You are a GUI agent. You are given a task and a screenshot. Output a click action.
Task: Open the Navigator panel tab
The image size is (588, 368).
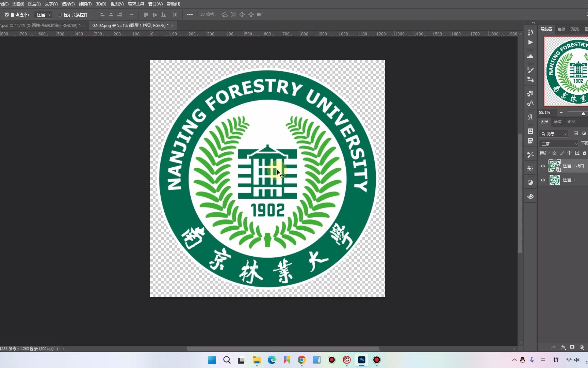[546, 29]
